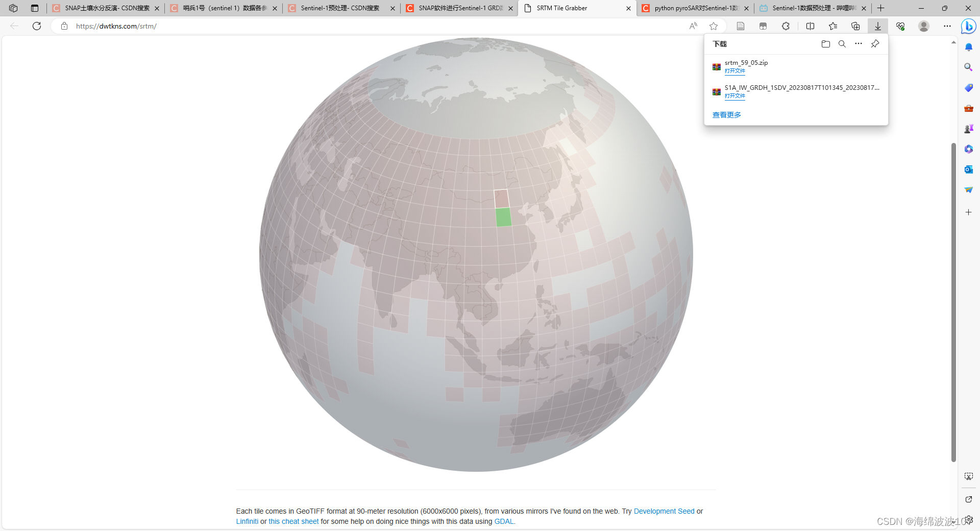View site information lock icon
Screen dimensions: 980x531
(64, 26)
